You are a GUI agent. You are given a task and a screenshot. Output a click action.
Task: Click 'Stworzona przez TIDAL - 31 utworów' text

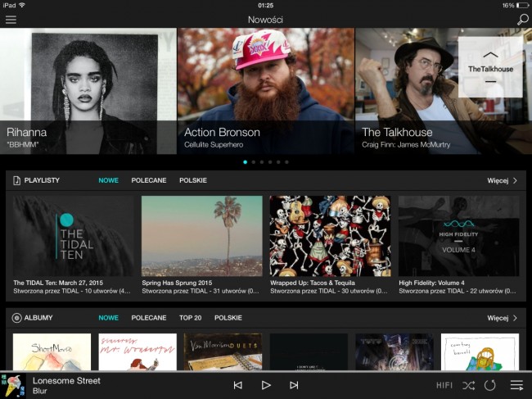[201, 291]
